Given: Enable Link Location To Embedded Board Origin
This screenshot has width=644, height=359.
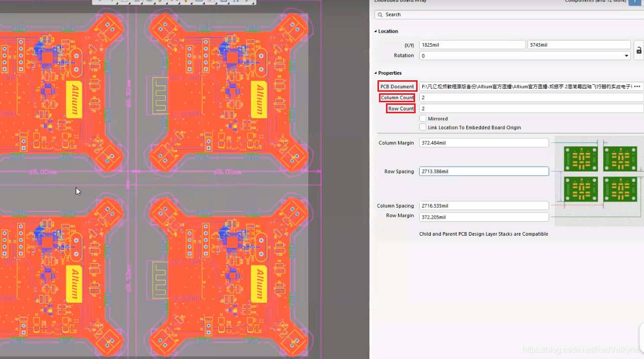Looking at the screenshot, I should (x=423, y=127).
